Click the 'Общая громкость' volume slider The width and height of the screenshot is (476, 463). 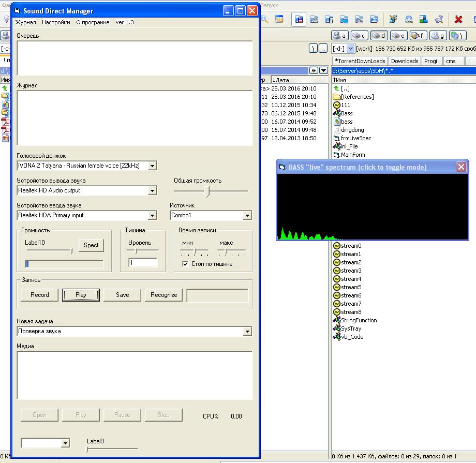pos(208,191)
